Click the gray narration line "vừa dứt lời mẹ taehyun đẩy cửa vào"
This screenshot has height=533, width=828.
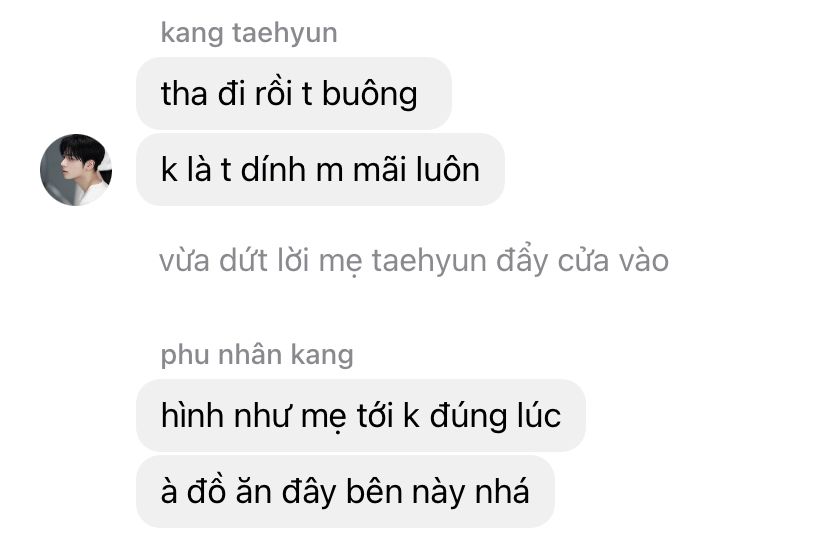(x=414, y=261)
